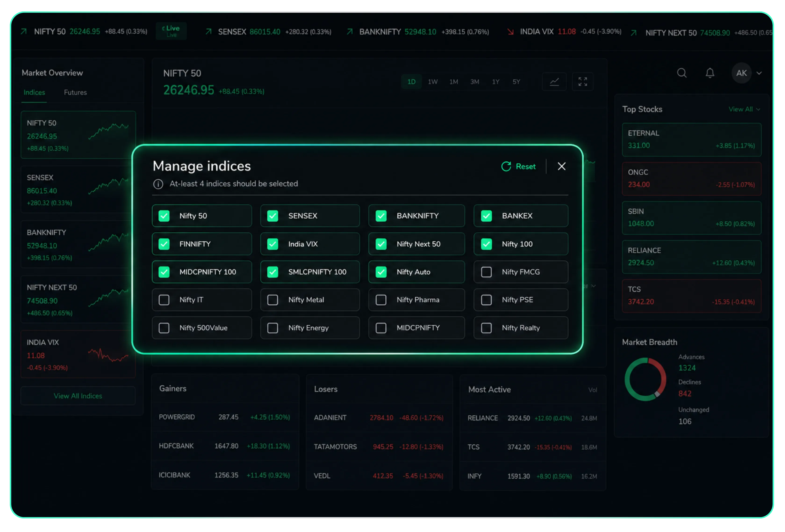Check the Nifty Pharma checkbox
Viewport: 785px width, 532px height.
tap(381, 300)
